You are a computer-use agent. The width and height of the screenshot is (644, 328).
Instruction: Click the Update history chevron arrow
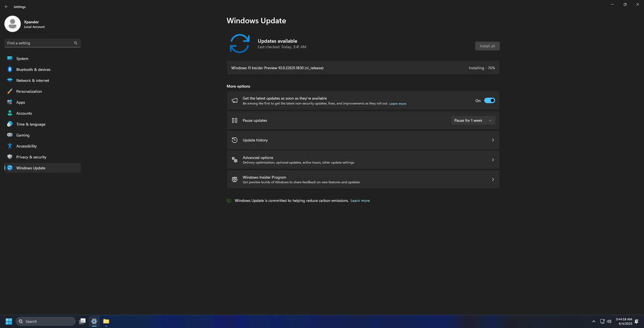(493, 140)
